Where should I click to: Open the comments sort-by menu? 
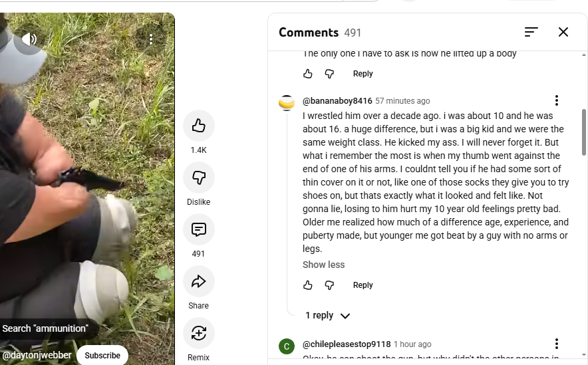pyautogui.click(x=531, y=32)
